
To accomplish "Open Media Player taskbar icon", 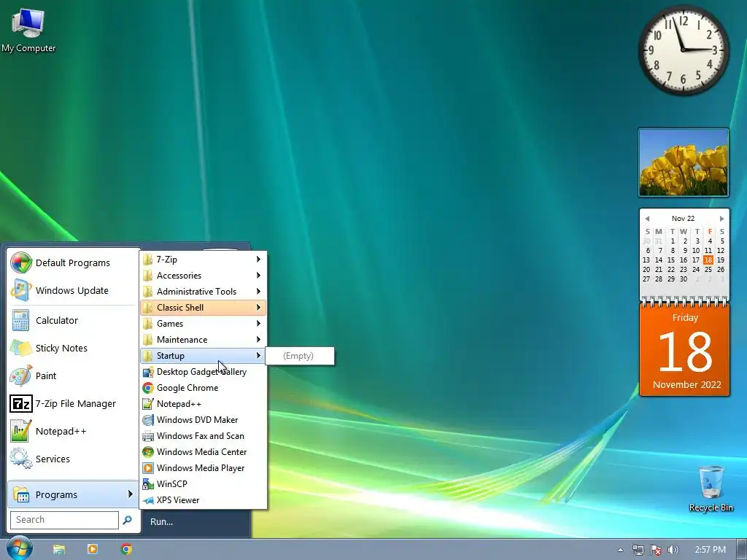I will (x=93, y=549).
